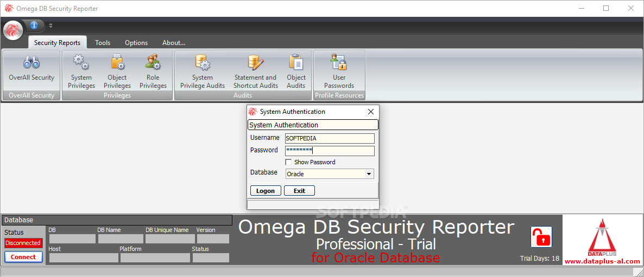Click the Disconnected status indicator
Image resolution: width=644 pixels, height=277 pixels.
coord(23,243)
